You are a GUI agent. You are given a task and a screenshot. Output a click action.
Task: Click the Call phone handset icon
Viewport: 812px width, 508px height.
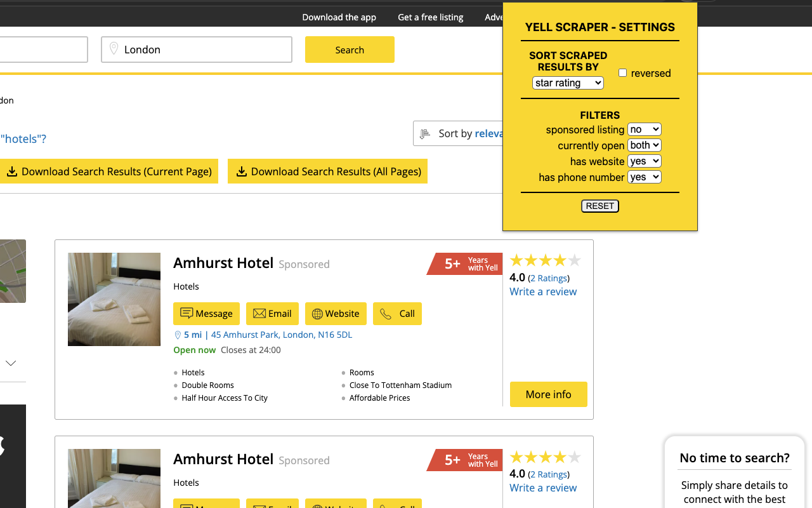(386, 314)
